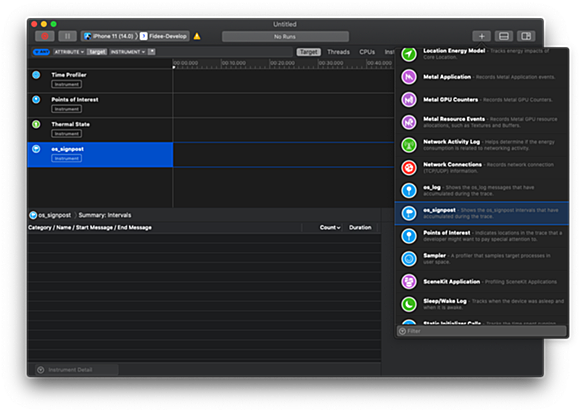Select SceneKit Application library entry
Viewport: 586px width, 412px height.
click(x=482, y=282)
